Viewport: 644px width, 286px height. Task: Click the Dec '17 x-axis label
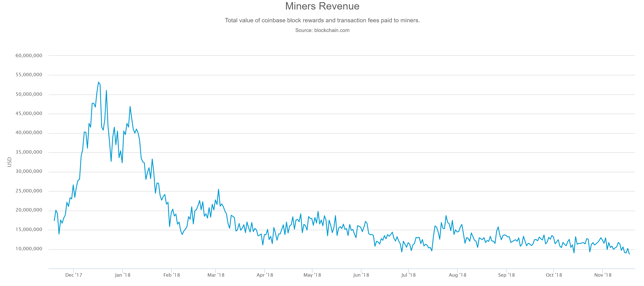[74, 275]
